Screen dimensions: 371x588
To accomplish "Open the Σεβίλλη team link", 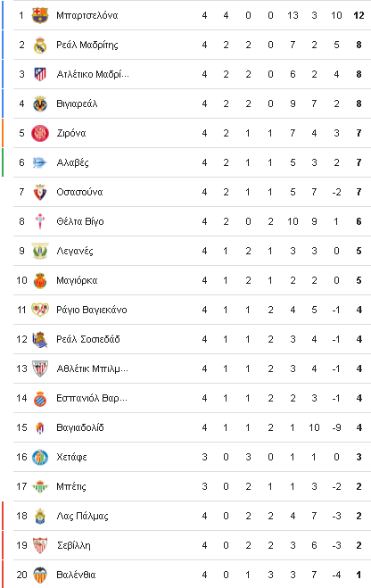I will point(74,545).
